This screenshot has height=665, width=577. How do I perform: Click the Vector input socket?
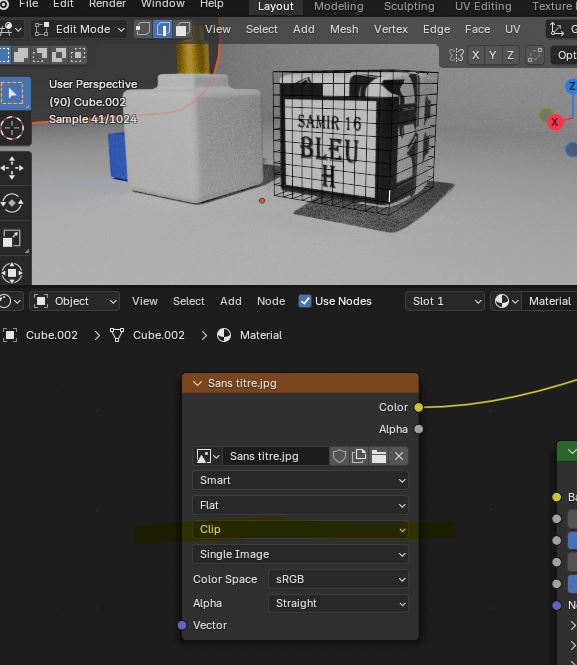(182, 626)
